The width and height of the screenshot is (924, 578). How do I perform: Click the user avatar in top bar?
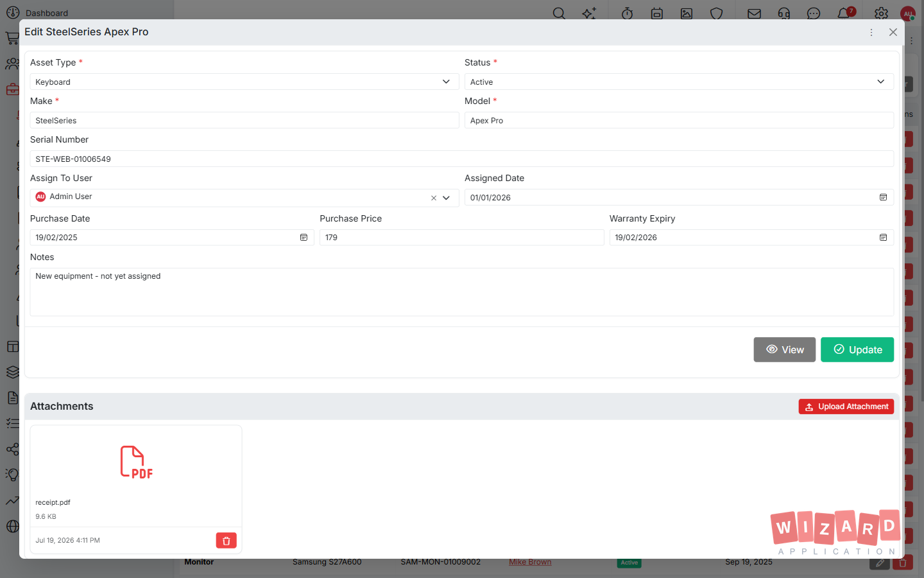click(x=908, y=13)
